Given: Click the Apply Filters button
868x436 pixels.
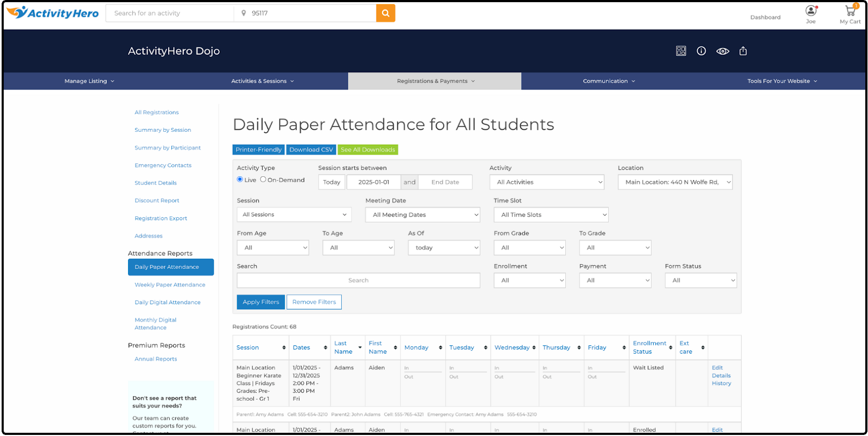Looking at the screenshot, I should [261, 302].
